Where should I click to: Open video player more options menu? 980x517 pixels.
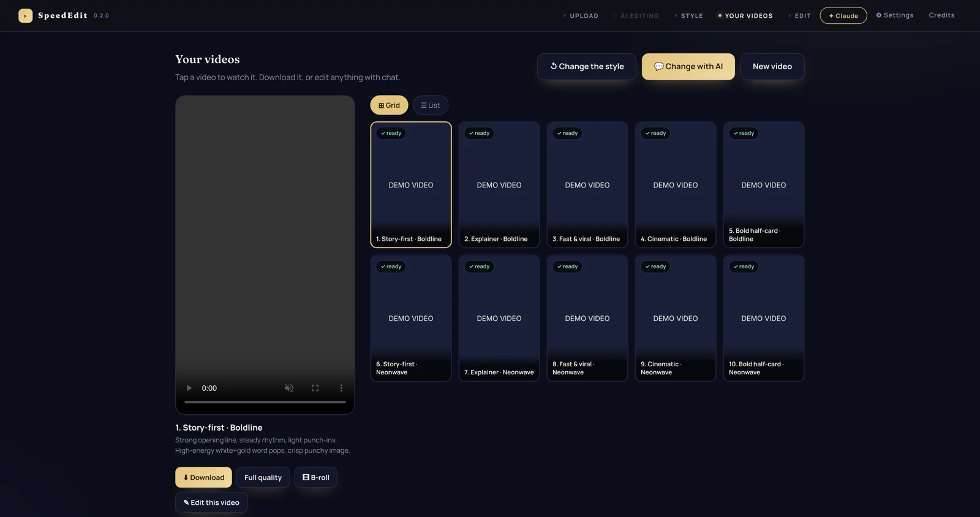click(x=341, y=388)
